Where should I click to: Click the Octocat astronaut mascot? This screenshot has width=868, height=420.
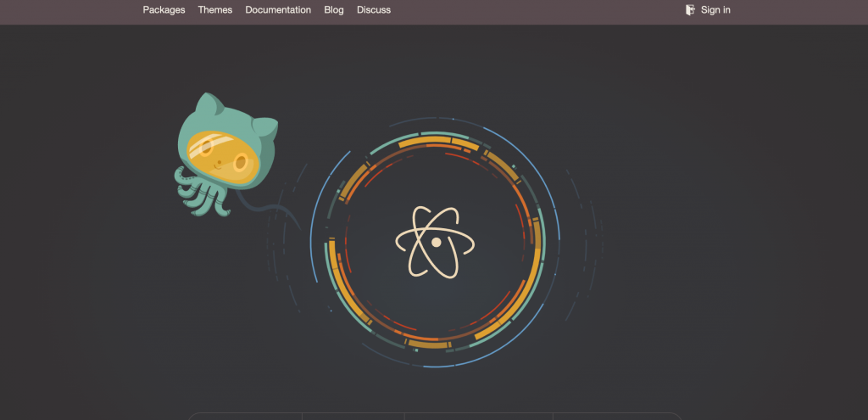pos(225,154)
